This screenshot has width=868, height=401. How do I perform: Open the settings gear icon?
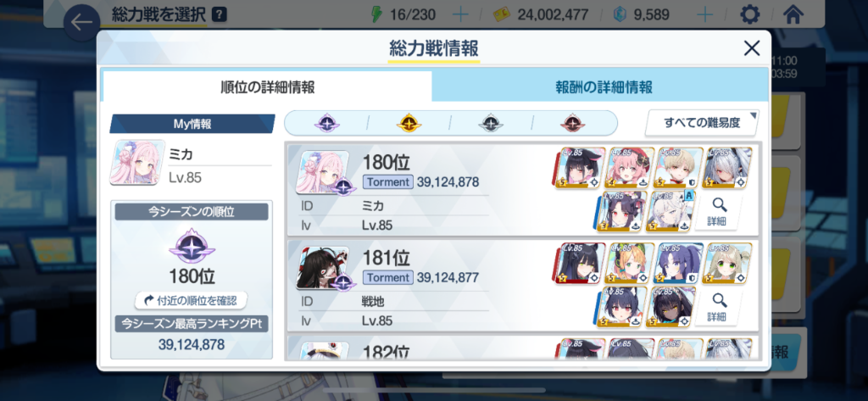coord(749,14)
